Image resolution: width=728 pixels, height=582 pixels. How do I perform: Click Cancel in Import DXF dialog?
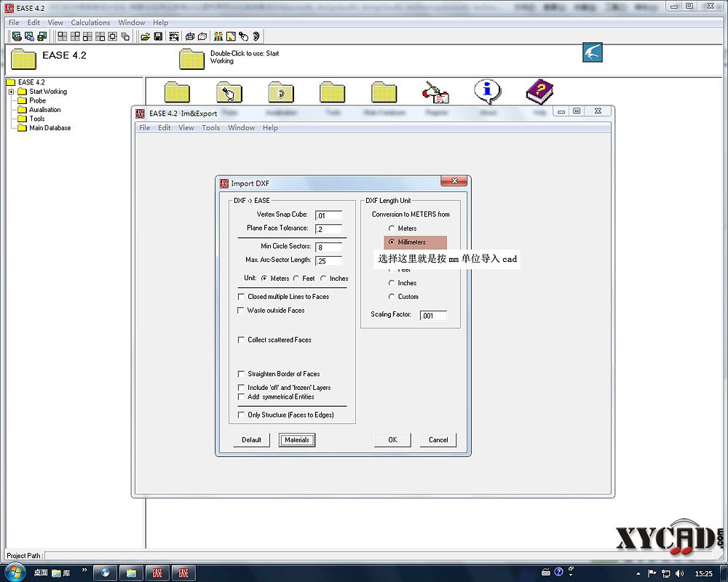(x=438, y=439)
